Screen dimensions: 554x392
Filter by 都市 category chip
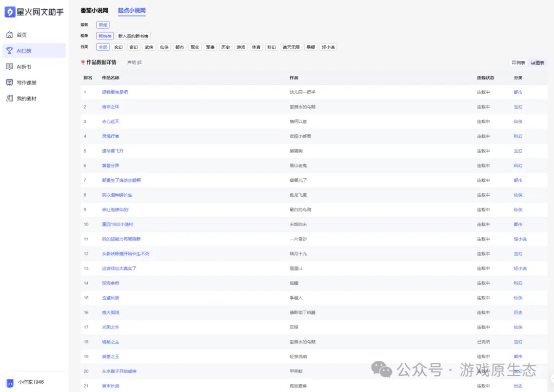(180, 47)
